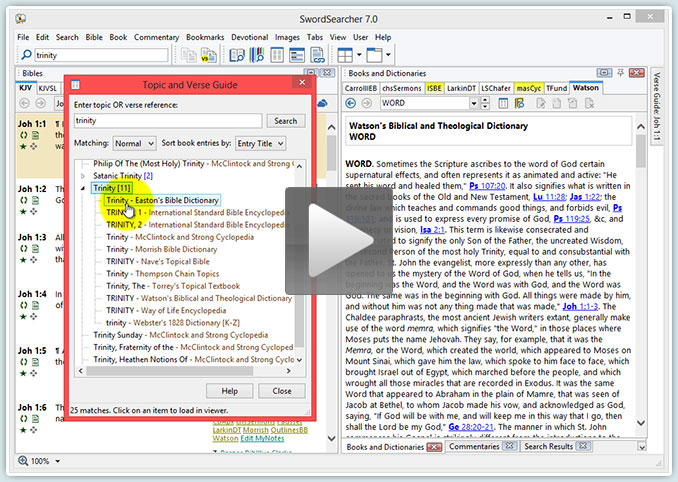Click the window layout toolbar icon

374,55
